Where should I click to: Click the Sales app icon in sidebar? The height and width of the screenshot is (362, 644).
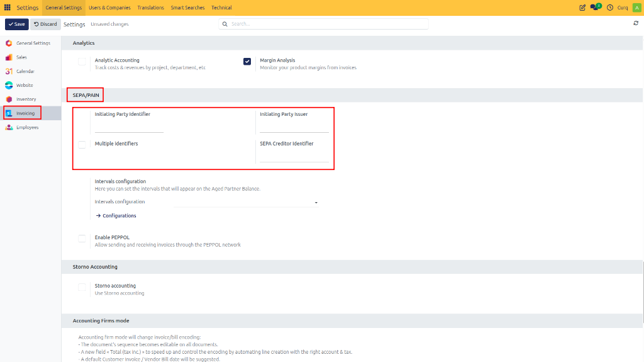(x=9, y=57)
